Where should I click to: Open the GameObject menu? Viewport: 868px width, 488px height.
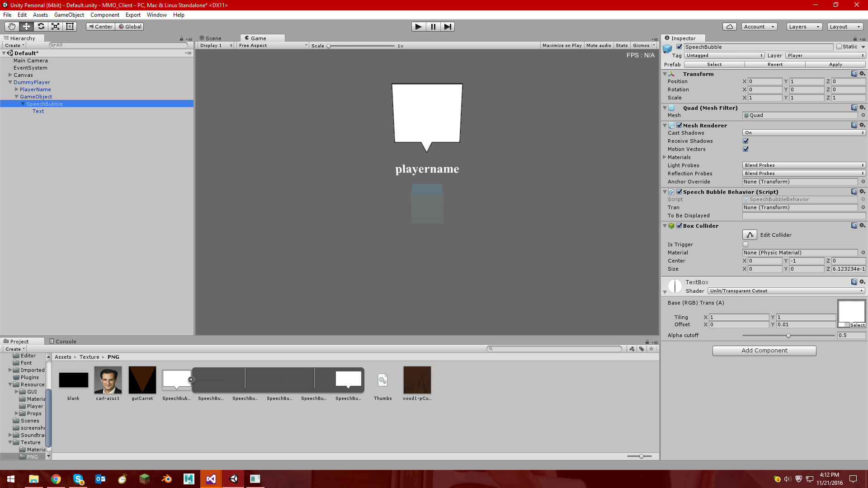point(69,15)
